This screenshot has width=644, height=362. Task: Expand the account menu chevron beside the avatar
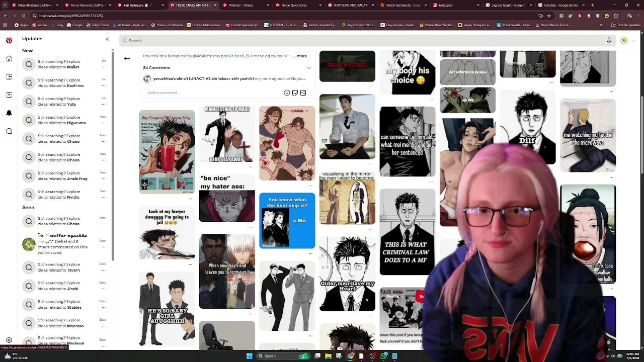[633, 40]
